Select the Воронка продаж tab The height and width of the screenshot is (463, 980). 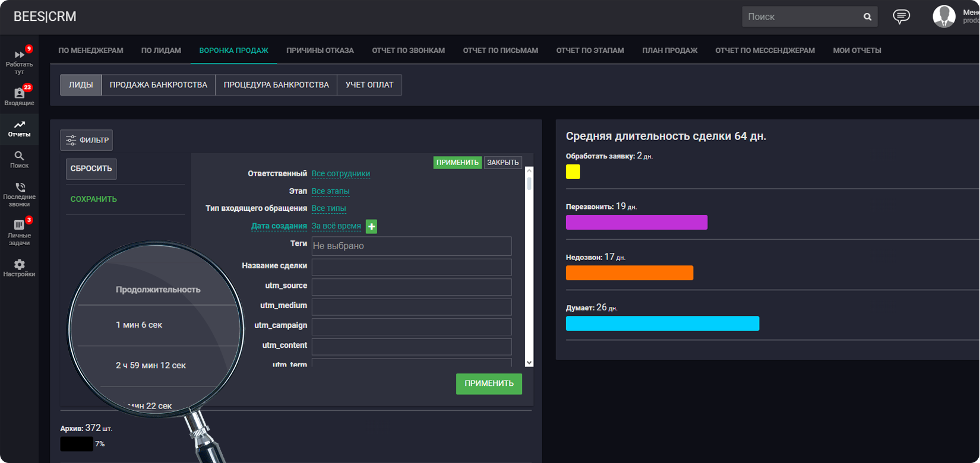pyautogui.click(x=233, y=50)
